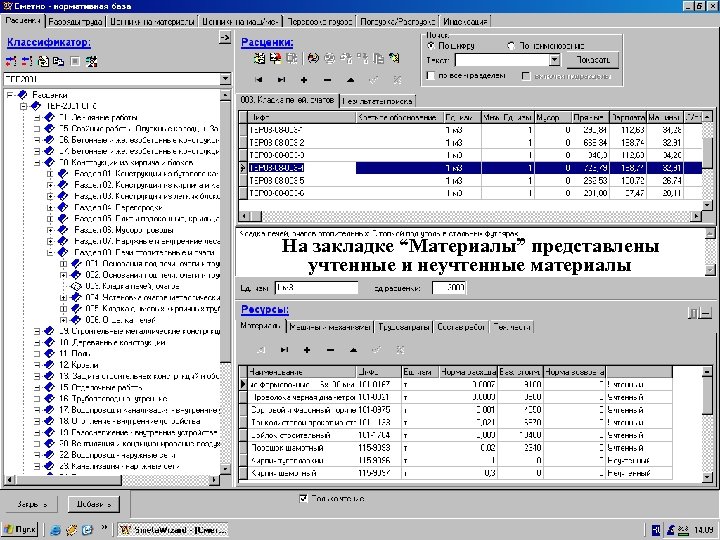Click the Добавить button at bottom

94,504
